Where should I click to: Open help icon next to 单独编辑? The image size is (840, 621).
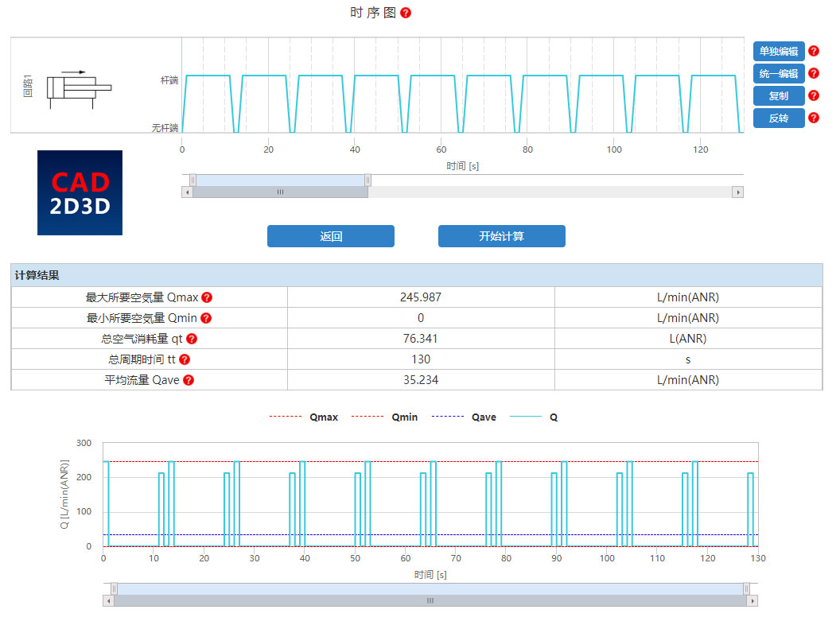[813, 51]
